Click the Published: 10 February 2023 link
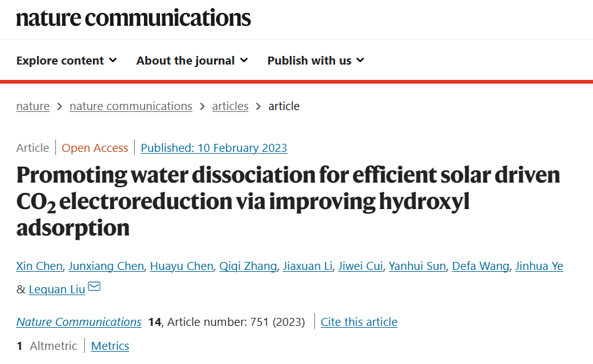Screen dimensions: 593x364 click(214, 148)
